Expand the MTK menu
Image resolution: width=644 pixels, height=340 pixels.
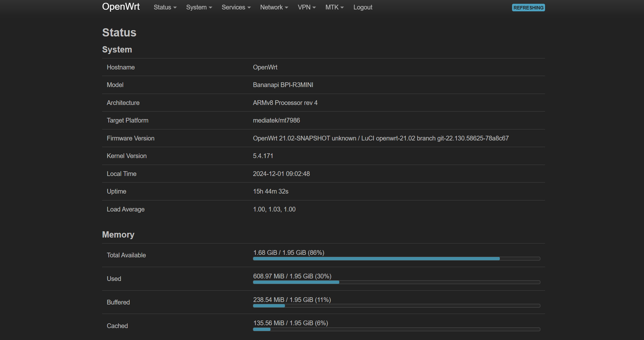click(x=334, y=7)
